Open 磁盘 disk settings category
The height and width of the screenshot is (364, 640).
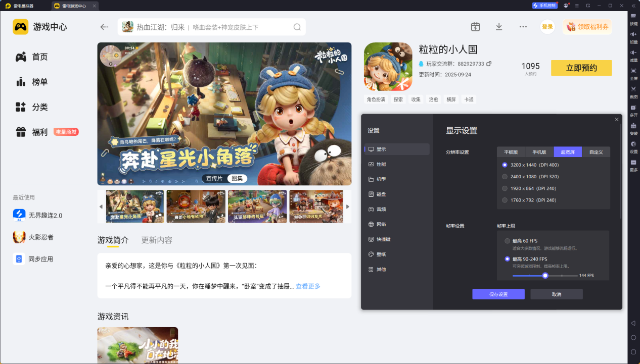[397, 194]
